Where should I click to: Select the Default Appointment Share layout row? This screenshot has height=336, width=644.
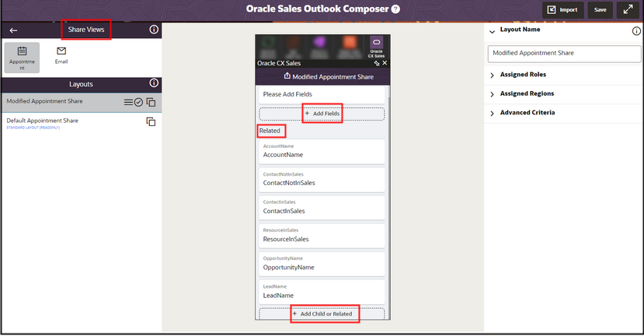click(x=82, y=123)
